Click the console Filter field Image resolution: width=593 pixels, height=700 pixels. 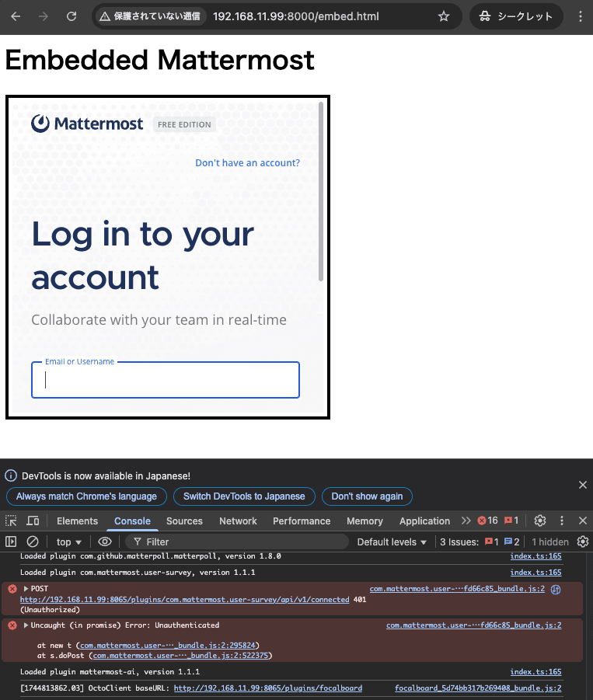pyautogui.click(x=237, y=542)
